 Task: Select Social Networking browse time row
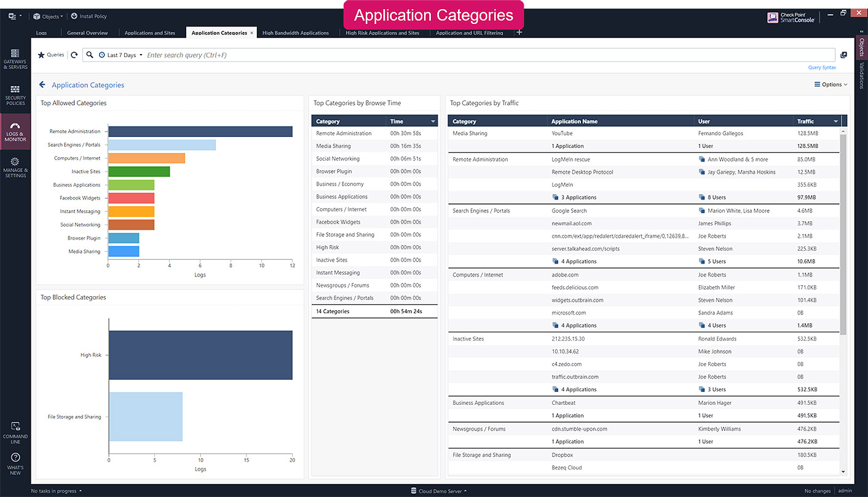[375, 158]
